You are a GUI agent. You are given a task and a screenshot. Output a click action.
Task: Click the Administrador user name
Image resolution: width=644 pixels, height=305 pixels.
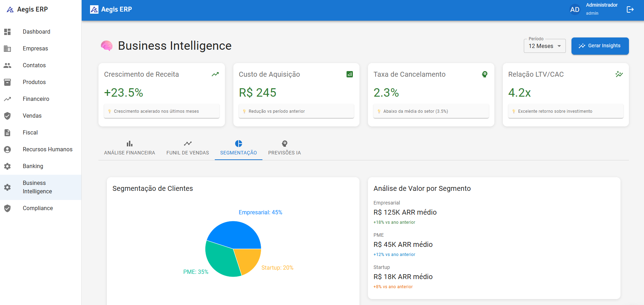point(602,5)
